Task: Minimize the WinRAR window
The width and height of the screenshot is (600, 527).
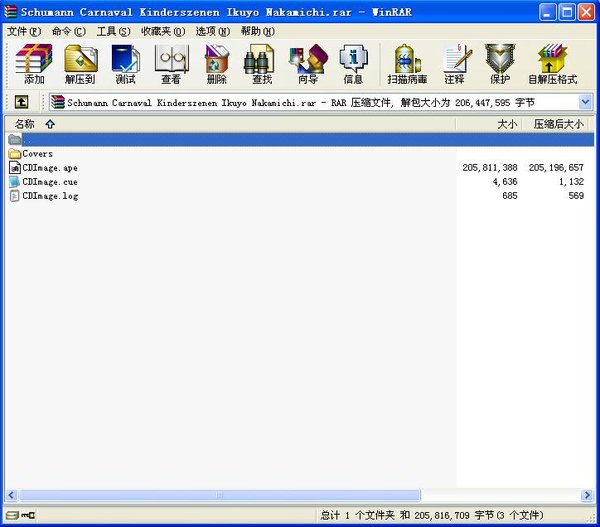Action: [x=548, y=12]
